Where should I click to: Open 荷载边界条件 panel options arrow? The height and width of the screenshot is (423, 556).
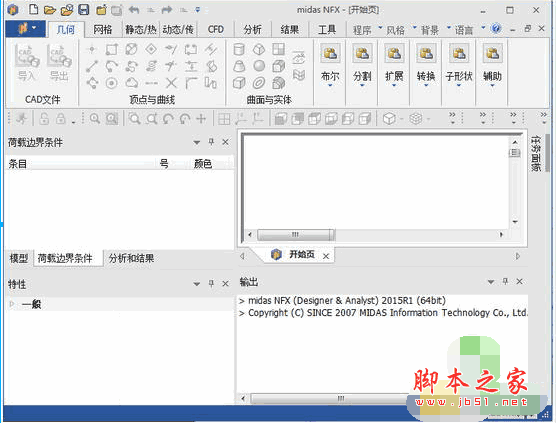click(x=196, y=143)
